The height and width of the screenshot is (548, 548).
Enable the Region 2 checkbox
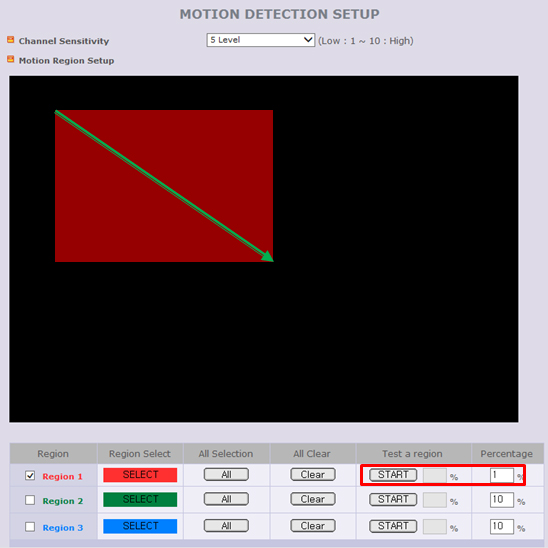(30, 500)
